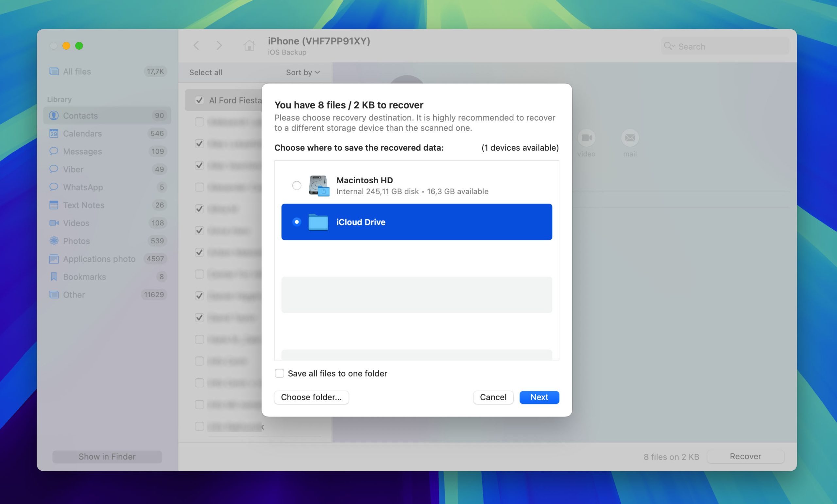This screenshot has height=504, width=837.
Task: Open WhatsApp in the library sidebar
Action: coord(83,187)
